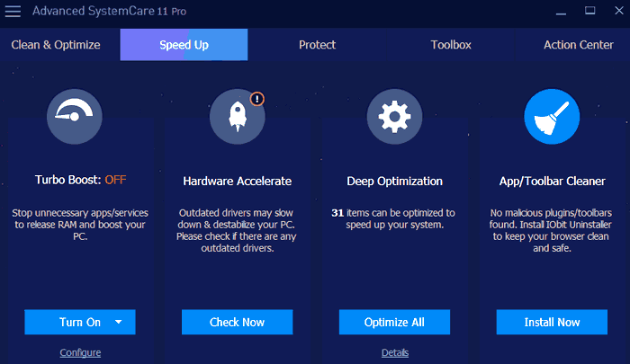Click the Turbo Boost: OFF heading
This screenshot has width=630, height=364.
[80, 180]
